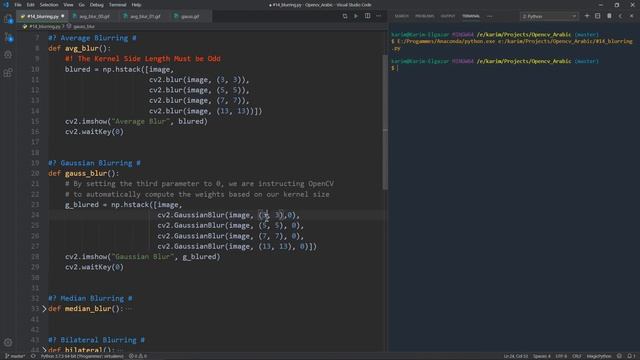Open the Extensions view in the activity bar
This screenshot has width=640, height=360.
(8, 73)
